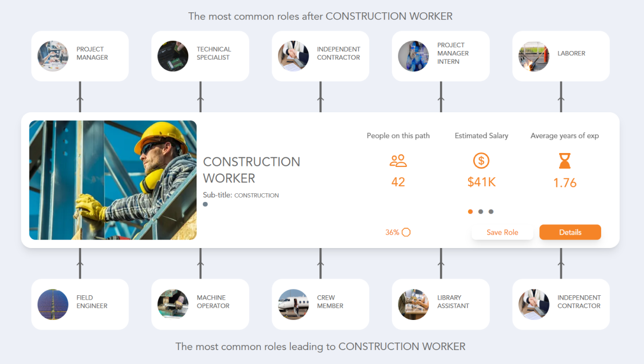
Task: Click the Laborer role circular image
Action: (x=533, y=56)
